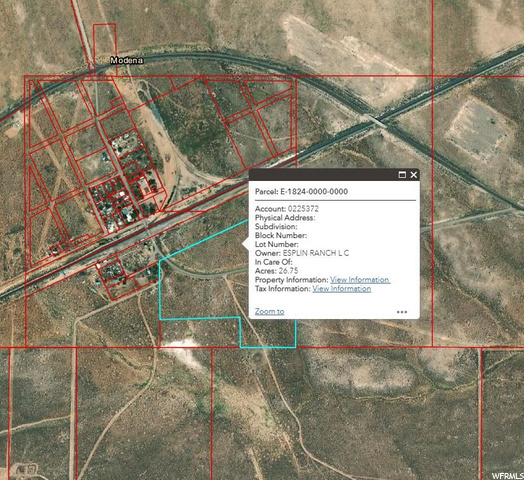Maximize the parcel info popup

pos(402,174)
